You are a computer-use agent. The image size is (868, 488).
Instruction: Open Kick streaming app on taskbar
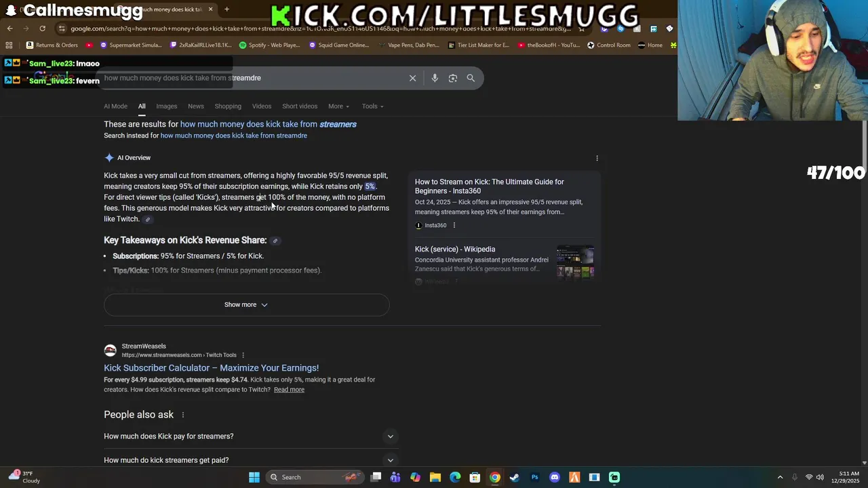tap(614, 477)
